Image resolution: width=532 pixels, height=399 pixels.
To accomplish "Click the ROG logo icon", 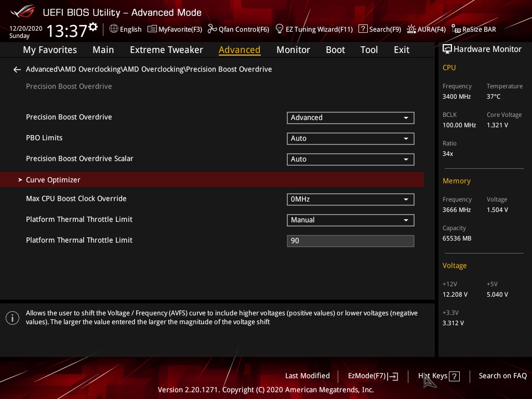I will click(23, 12).
